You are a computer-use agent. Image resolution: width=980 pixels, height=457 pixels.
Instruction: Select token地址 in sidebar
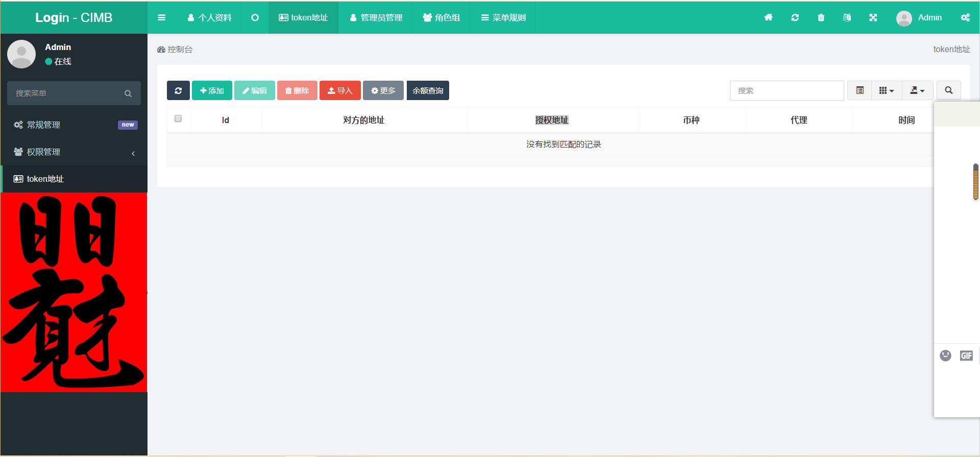(74, 179)
